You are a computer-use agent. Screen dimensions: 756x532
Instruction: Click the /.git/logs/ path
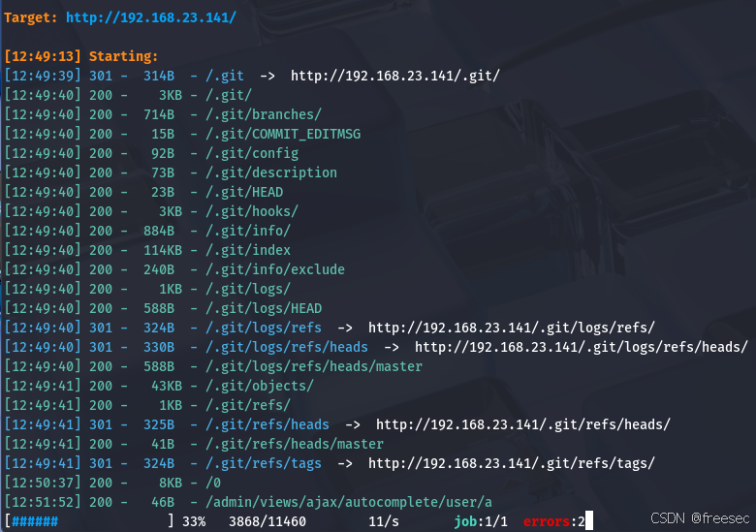(x=248, y=289)
